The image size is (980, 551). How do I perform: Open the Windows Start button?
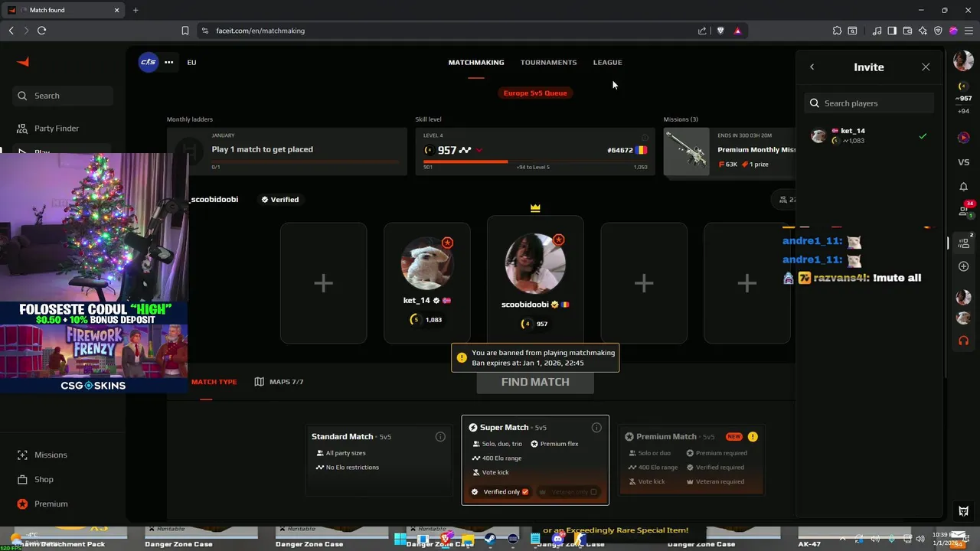click(400, 539)
